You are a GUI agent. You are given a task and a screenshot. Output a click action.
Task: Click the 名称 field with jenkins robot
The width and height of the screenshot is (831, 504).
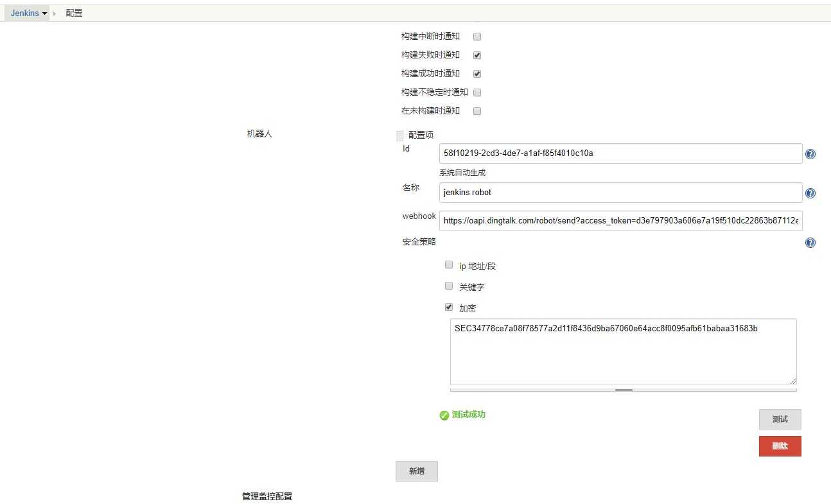(x=620, y=193)
